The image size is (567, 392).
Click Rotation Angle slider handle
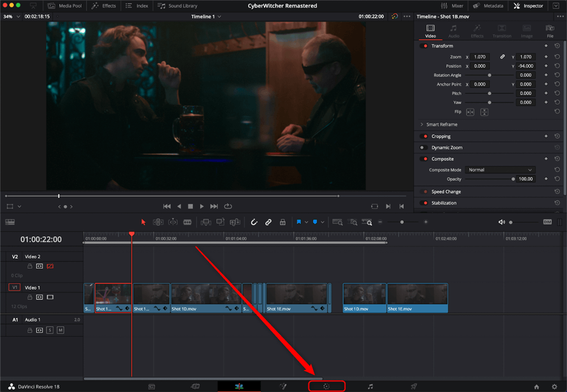[489, 75]
